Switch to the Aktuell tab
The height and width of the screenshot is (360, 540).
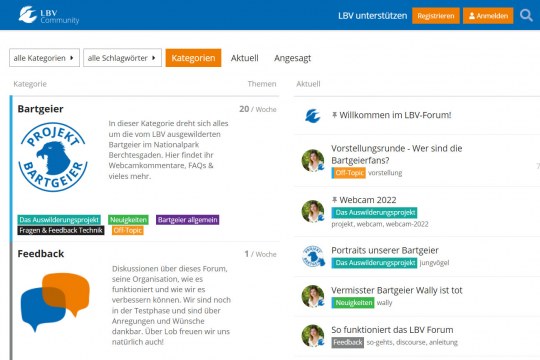pos(245,58)
